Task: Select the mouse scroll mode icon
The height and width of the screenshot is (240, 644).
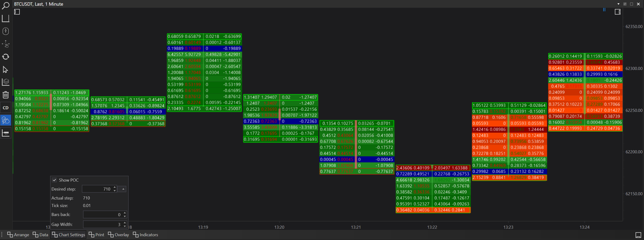Action: (5, 31)
